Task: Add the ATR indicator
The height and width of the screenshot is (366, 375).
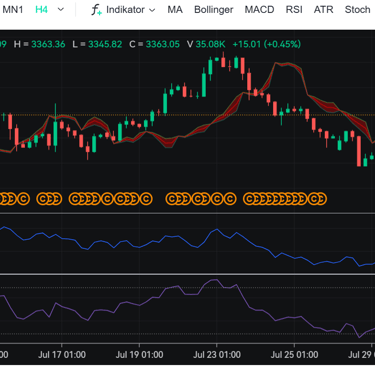Action: point(323,10)
